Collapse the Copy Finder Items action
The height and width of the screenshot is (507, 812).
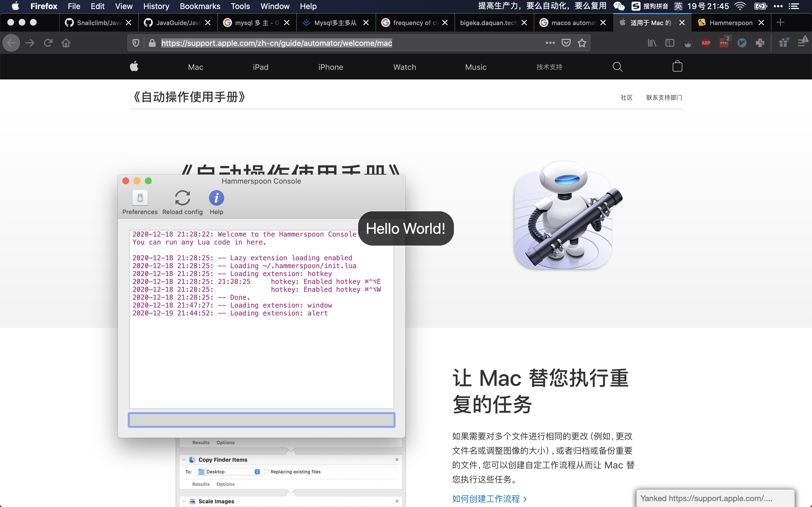pos(184,460)
